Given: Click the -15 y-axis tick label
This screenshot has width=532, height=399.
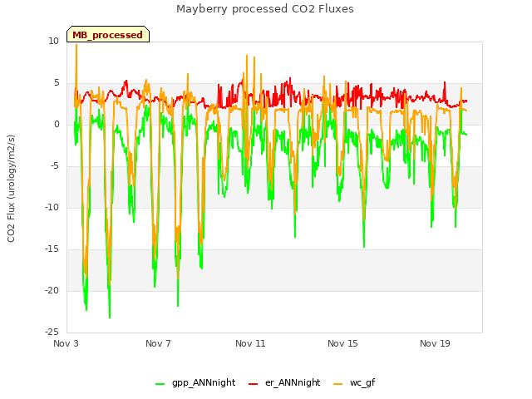Looking at the screenshot, I should tap(52, 249).
